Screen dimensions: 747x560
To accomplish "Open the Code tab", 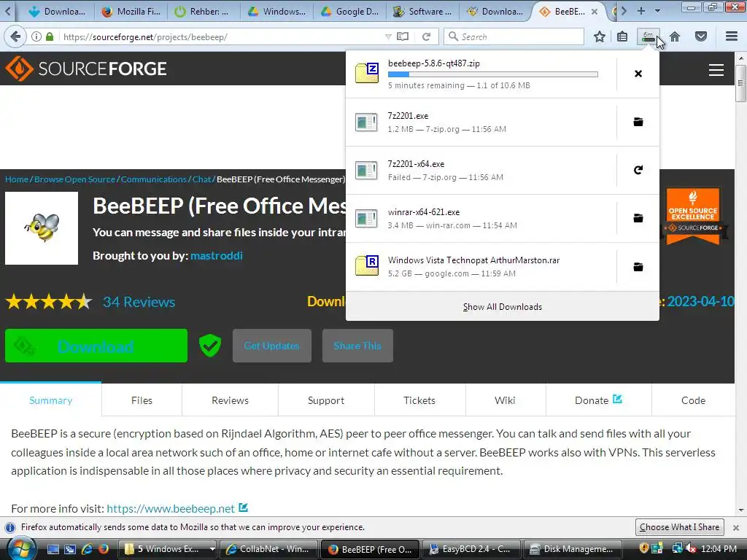I will [x=693, y=400].
